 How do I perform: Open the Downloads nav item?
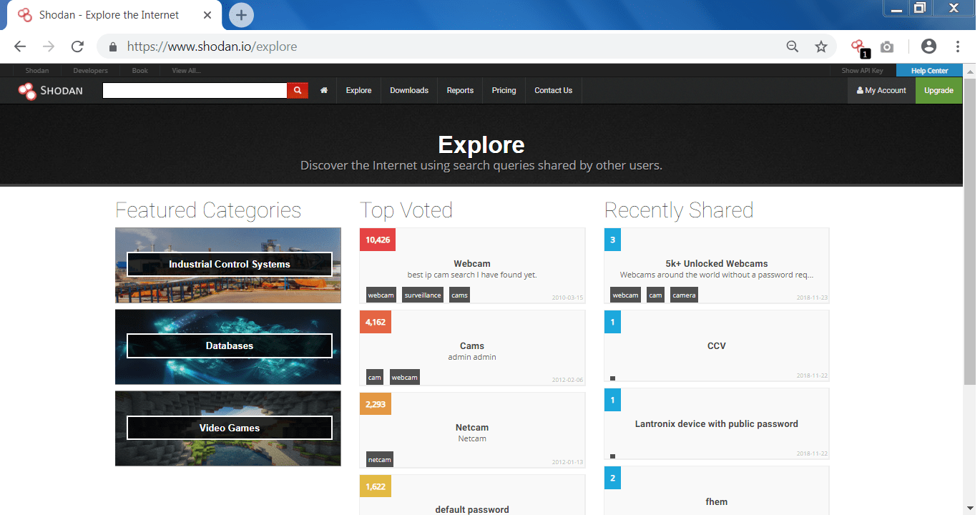pos(409,90)
